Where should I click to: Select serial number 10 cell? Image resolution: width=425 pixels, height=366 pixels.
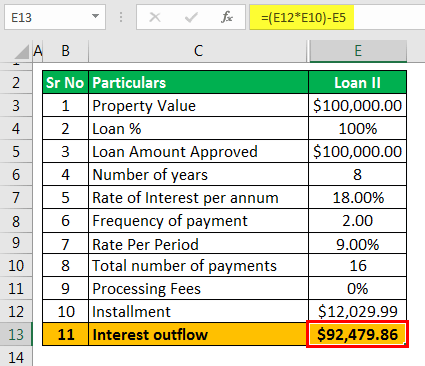65,311
